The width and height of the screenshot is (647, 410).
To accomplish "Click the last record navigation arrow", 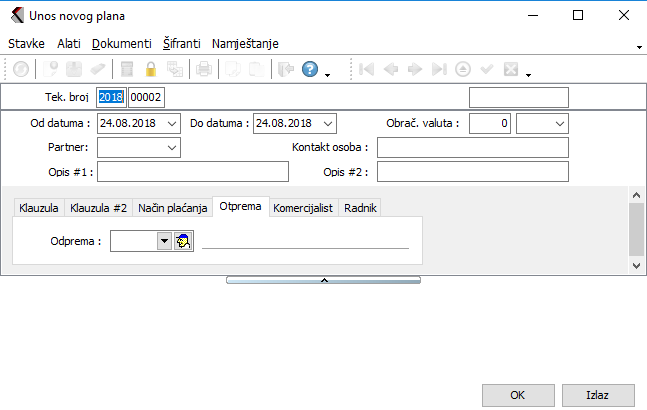I will click(x=438, y=70).
